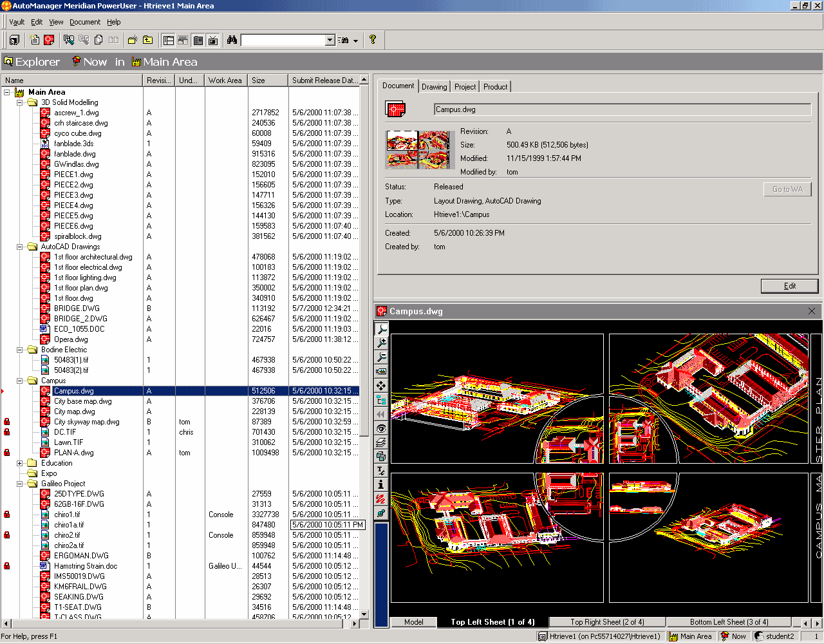Collapse the 3D Solid Modelling folder

pos(19,102)
